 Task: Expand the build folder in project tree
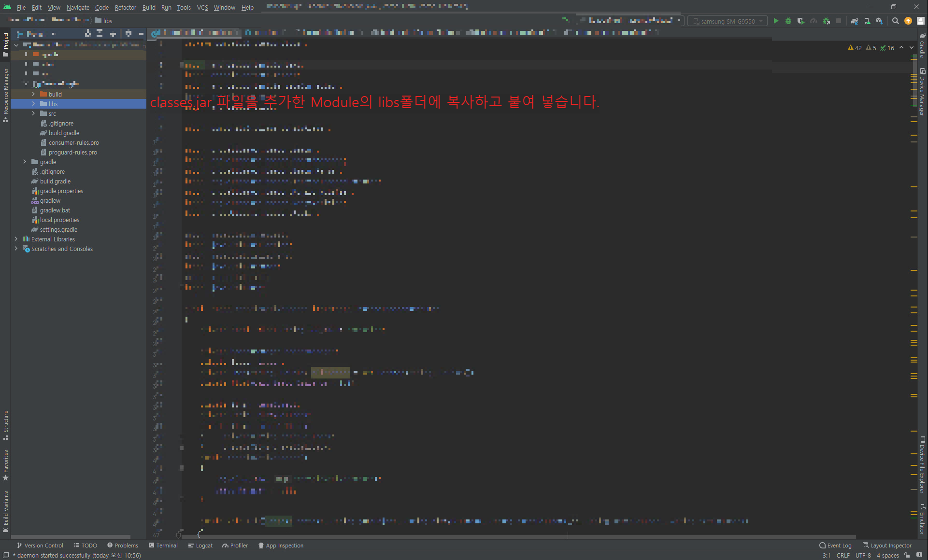pos(33,94)
